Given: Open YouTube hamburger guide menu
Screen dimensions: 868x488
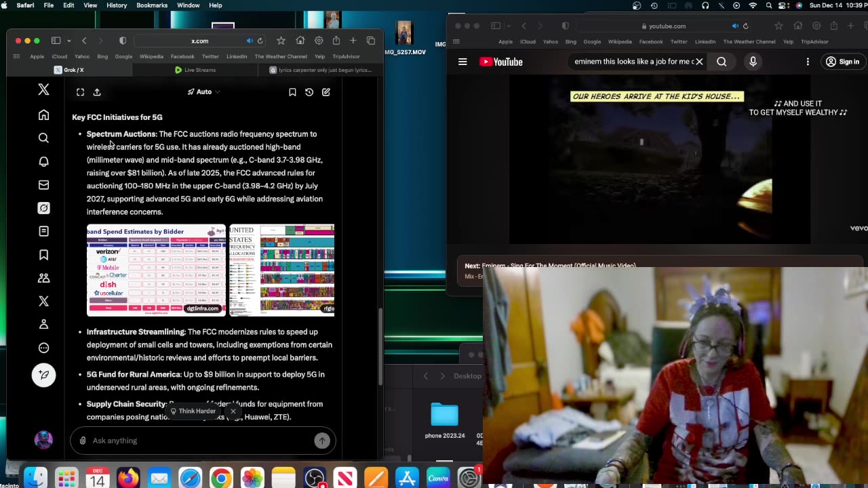Looking at the screenshot, I should [x=462, y=62].
